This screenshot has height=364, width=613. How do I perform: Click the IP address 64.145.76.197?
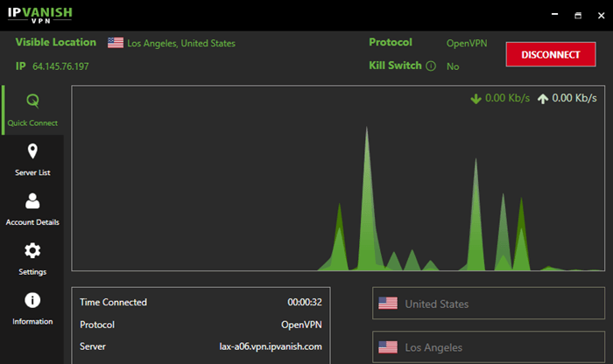[x=60, y=66]
